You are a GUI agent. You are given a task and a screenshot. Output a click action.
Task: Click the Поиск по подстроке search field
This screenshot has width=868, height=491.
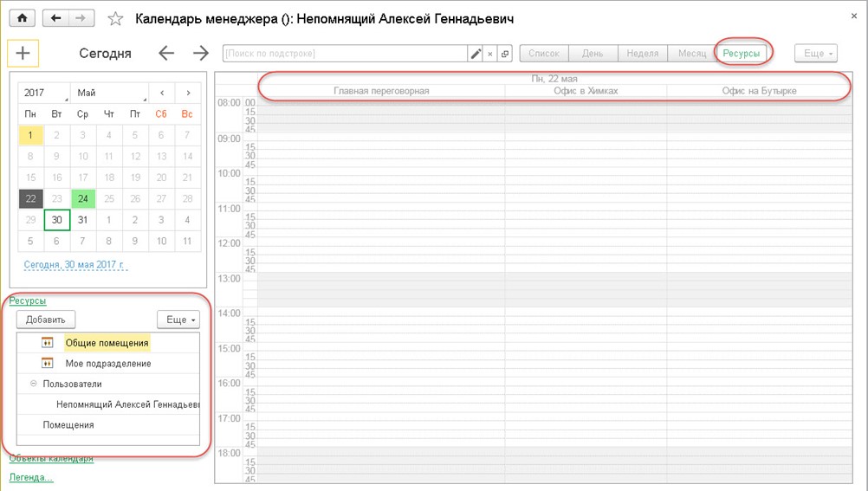tap(345, 54)
